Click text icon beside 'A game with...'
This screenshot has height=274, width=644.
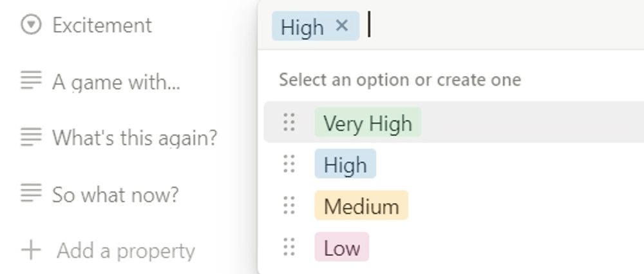(31, 81)
